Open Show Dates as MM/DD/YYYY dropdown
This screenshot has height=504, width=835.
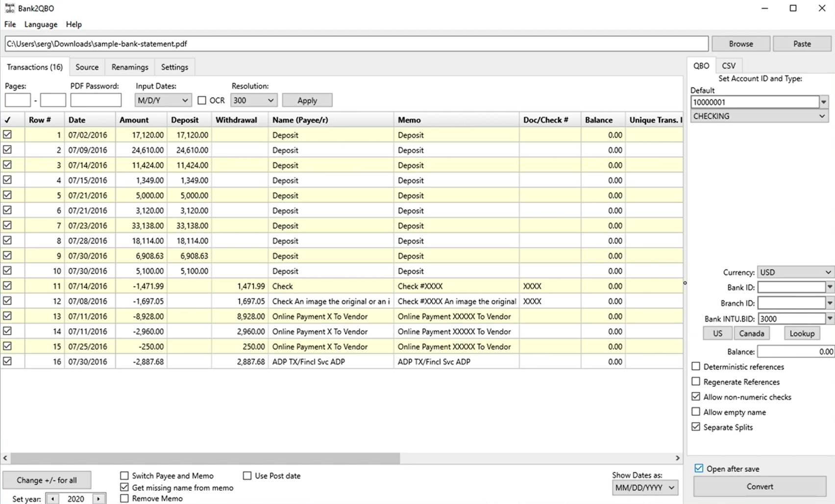(x=645, y=487)
